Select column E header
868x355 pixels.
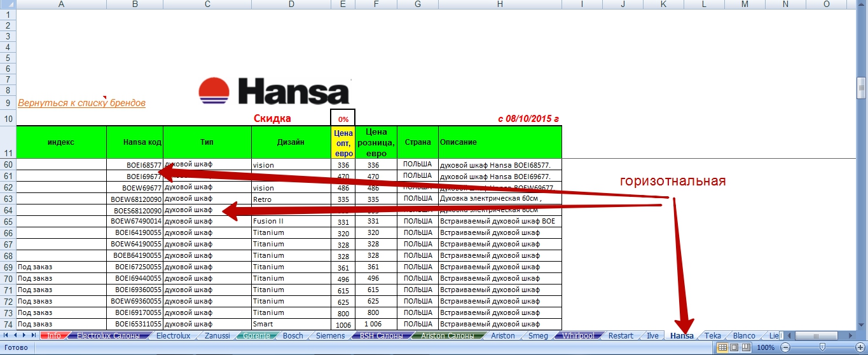[343, 4]
